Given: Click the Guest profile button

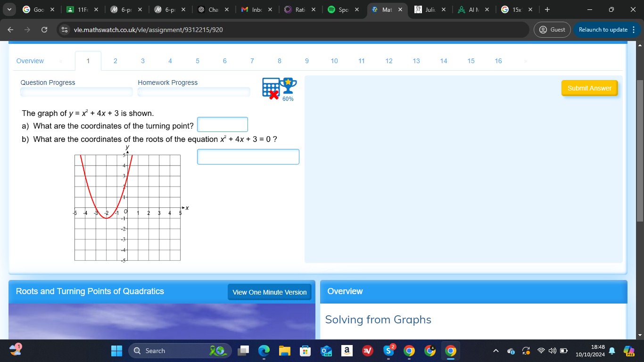Looking at the screenshot, I should tap(552, 30).
